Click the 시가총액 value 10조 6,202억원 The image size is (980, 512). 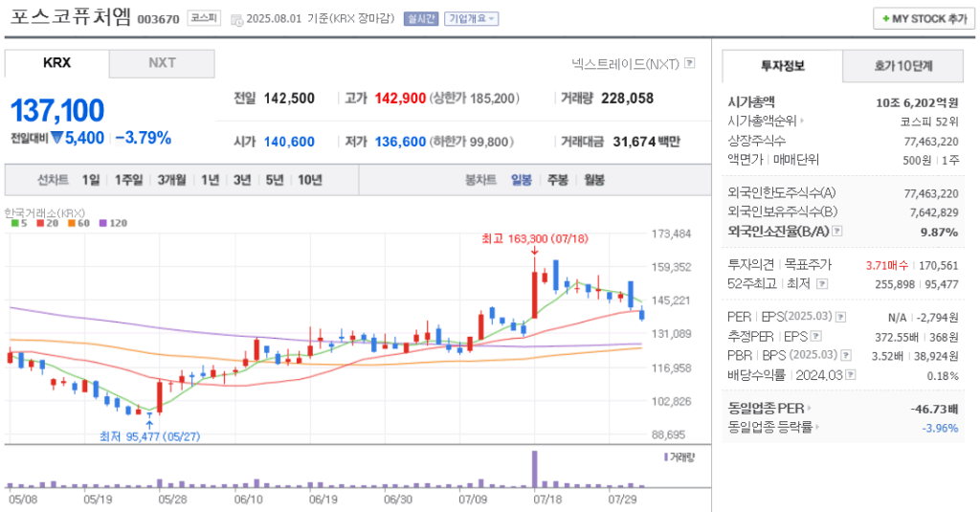[917, 103]
